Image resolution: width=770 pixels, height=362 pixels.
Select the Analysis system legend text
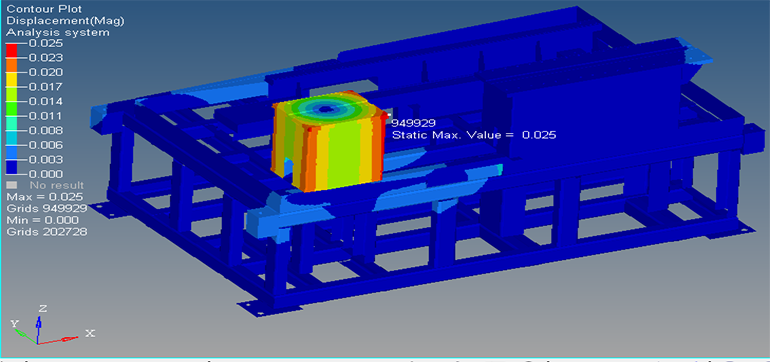tap(57, 33)
